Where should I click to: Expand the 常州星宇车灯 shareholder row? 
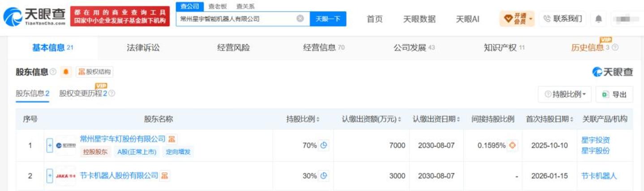pyautogui.click(x=50, y=145)
